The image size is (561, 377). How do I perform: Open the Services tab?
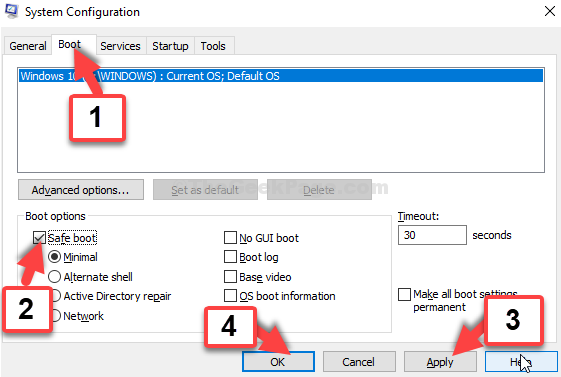121,46
